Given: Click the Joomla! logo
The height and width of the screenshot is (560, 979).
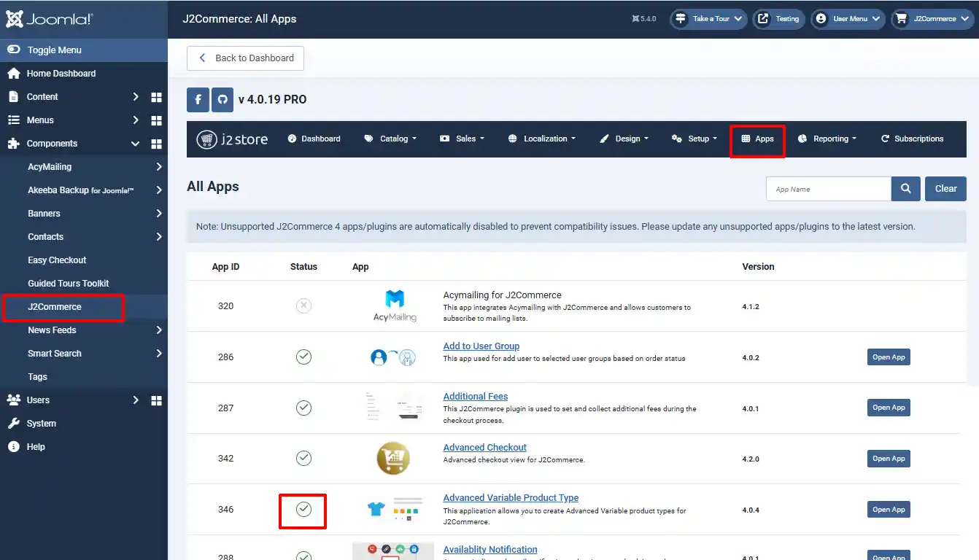Looking at the screenshot, I should pos(50,19).
